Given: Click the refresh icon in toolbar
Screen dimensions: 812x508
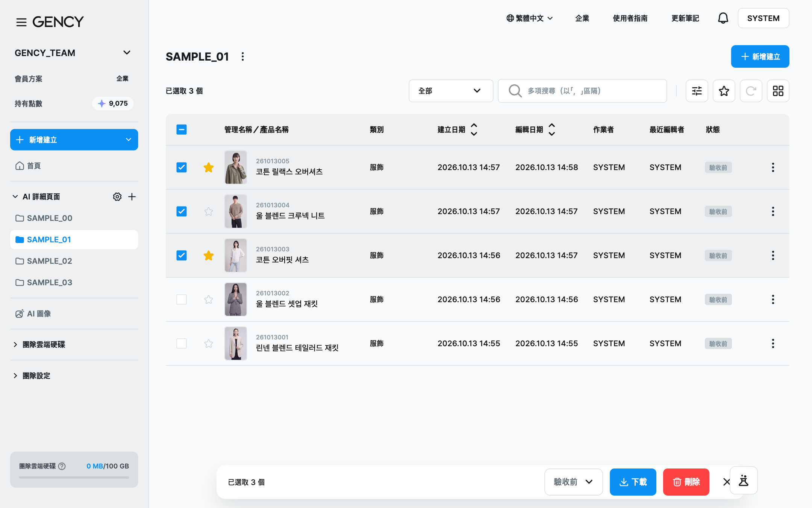Looking at the screenshot, I should coord(751,91).
